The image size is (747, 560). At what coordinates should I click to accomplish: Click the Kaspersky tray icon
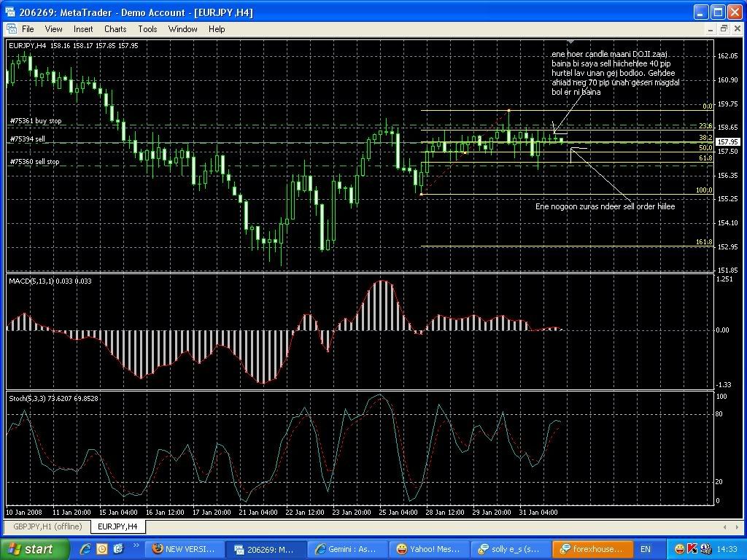692,549
